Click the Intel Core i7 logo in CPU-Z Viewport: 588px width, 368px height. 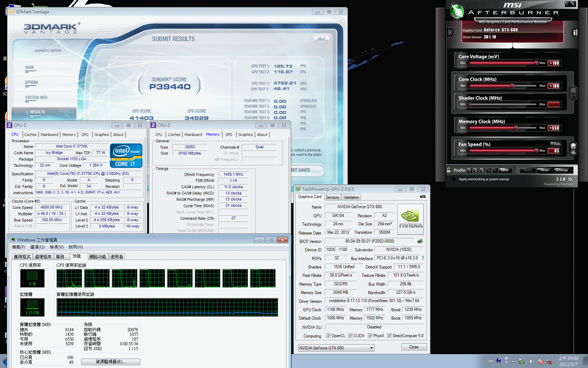coord(126,156)
